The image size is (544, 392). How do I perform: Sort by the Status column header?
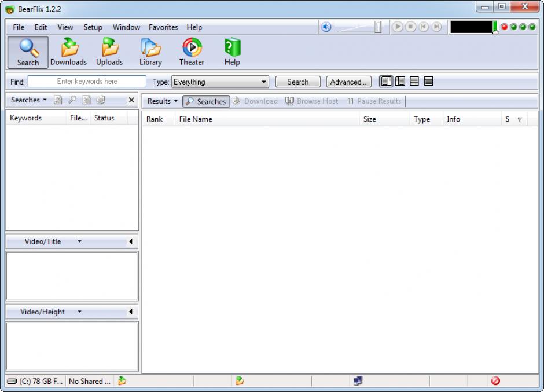(109, 118)
